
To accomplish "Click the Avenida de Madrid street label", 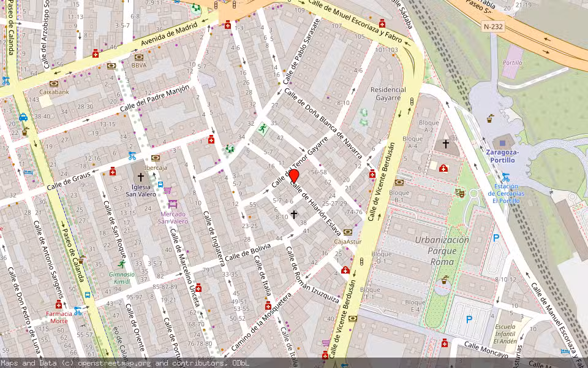I will click(x=169, y=34).
